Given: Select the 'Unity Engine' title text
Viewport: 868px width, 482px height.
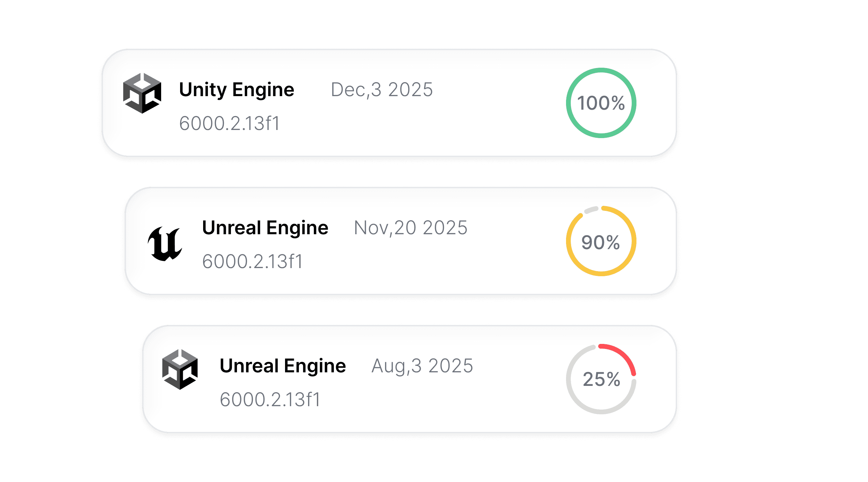Looking at the screenshot, I should tap(236, 90).
